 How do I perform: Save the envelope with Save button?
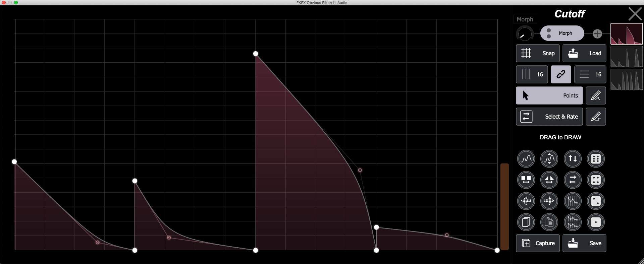point(584,243)
